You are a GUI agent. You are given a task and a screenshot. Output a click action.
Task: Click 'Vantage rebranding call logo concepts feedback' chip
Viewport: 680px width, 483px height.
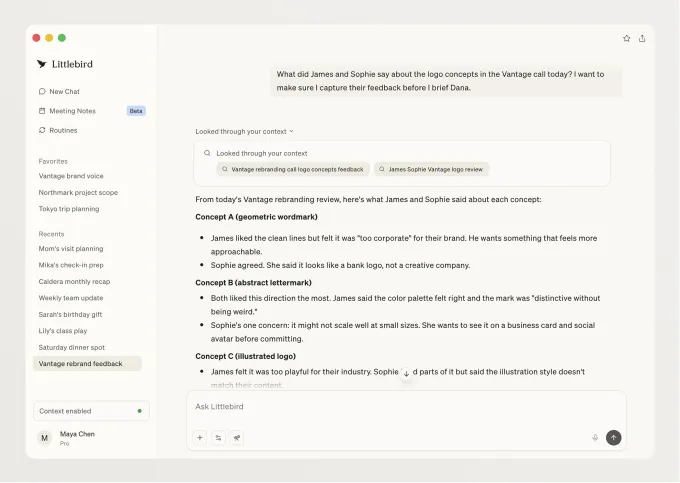coord(293,170)
